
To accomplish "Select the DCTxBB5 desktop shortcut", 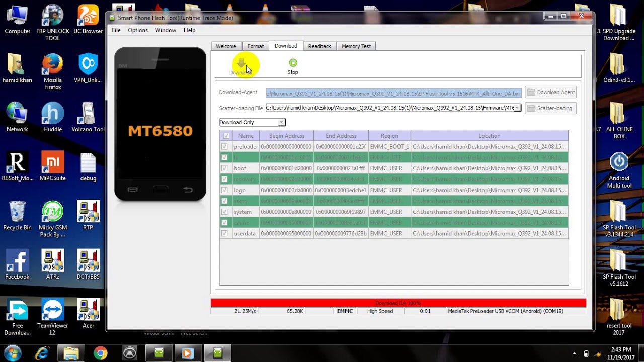I will point(88,265).
